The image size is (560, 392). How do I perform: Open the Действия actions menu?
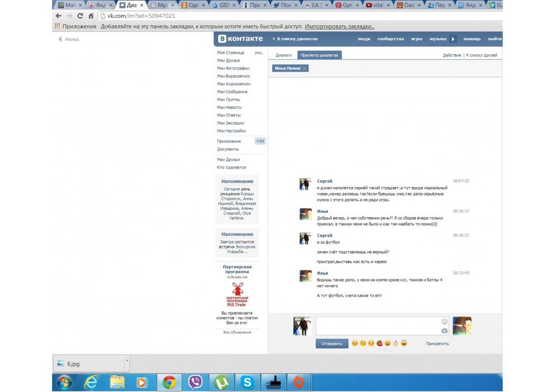tap(451, 55)
